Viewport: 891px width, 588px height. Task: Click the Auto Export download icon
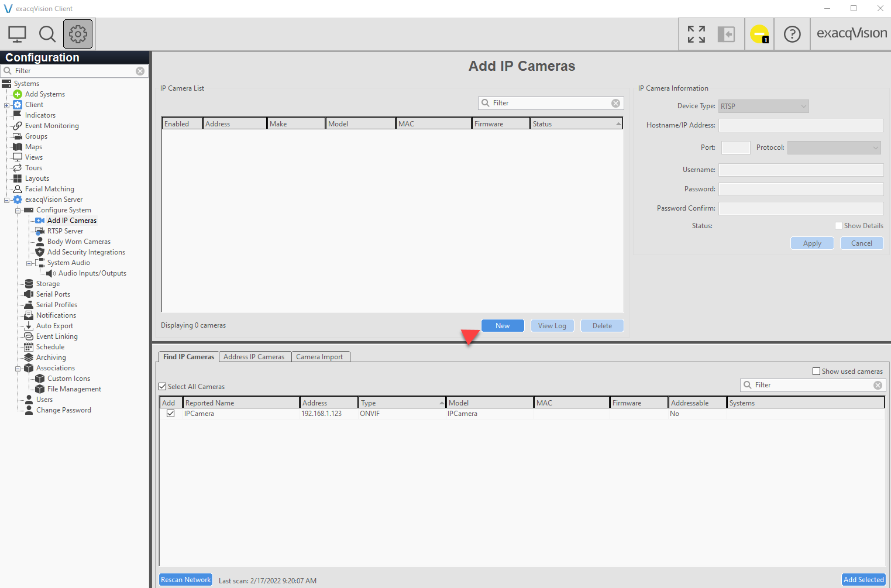tap(29, 326)
